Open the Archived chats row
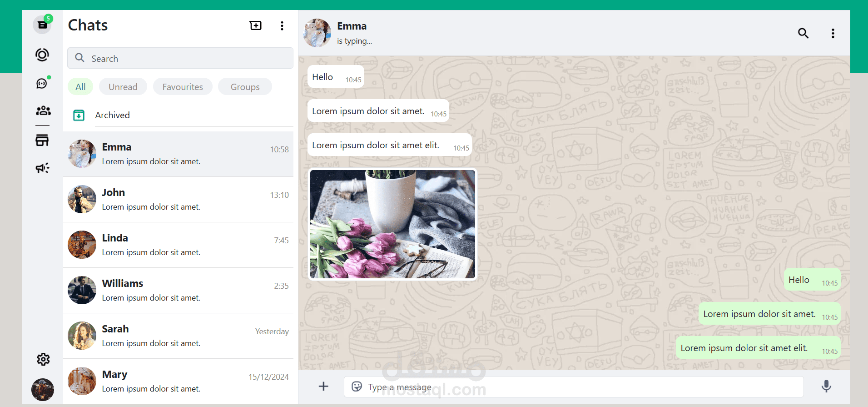This screenshot has width=868, height=407. coord(179,115)
